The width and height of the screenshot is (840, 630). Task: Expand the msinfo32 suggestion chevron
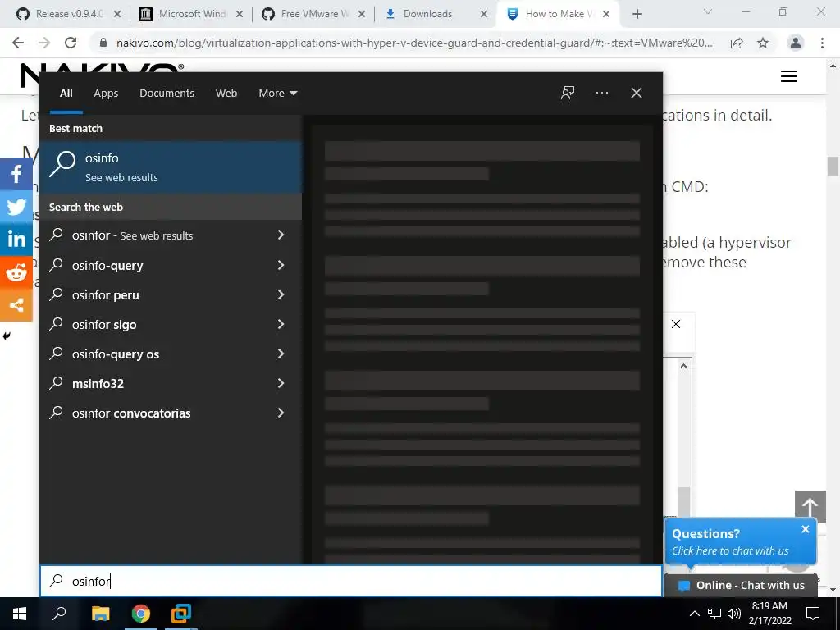point(281,383)
